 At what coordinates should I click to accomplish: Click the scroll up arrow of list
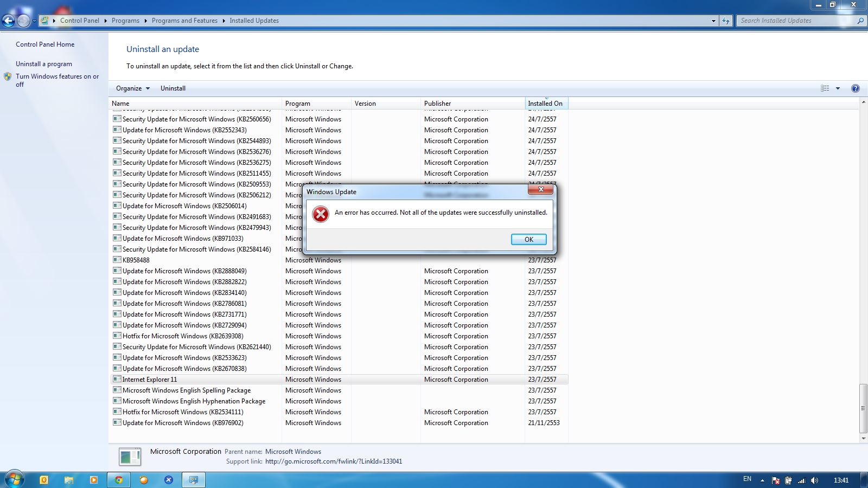pyautogui.click(x=863, y=102)
